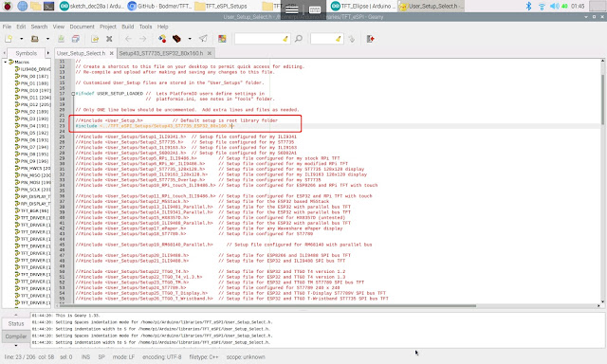The image size is (607, 364).
Task: Jump to entered line number icon
Action: (x=352, y=39)
